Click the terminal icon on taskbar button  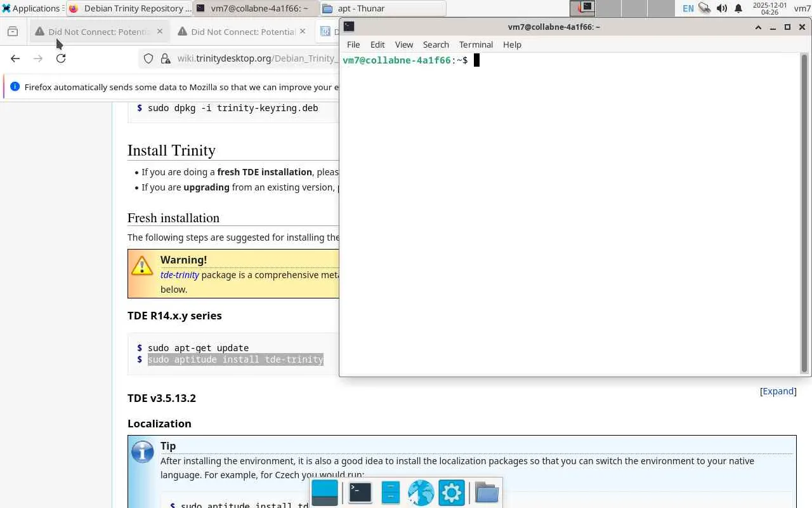tap(201, 8)
